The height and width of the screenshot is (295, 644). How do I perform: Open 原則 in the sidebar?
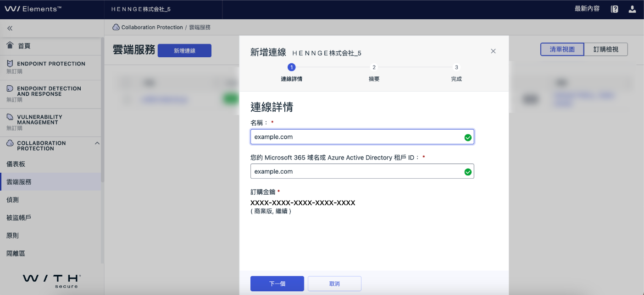(x=50, y=235)
